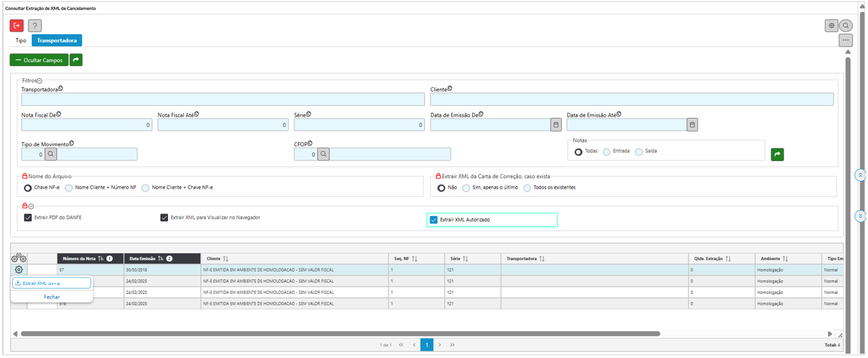Screen dimensions: 868x358
Task: Click copy icon beside CFOP label
Action: 310,143
